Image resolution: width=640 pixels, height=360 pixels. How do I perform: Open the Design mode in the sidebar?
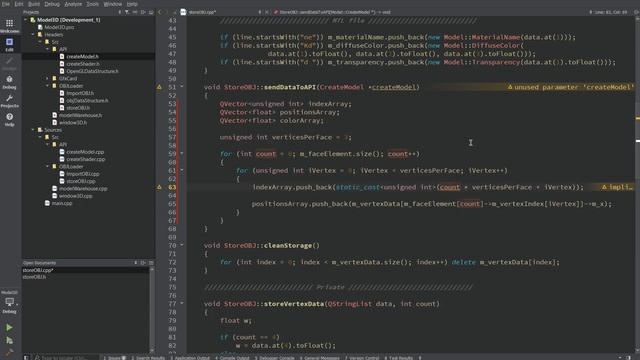(9, 63)
